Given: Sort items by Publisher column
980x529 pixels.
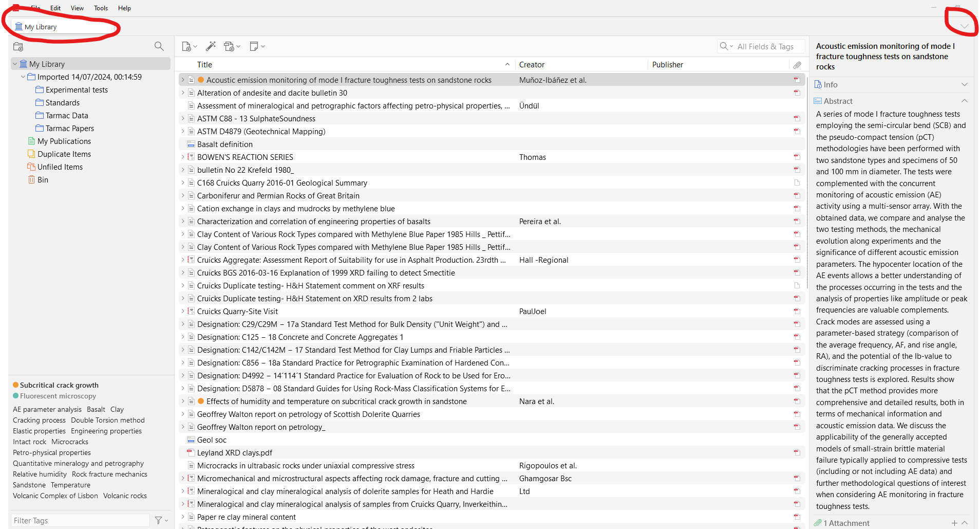Looking at the screenshot, I should coord(718,65).
